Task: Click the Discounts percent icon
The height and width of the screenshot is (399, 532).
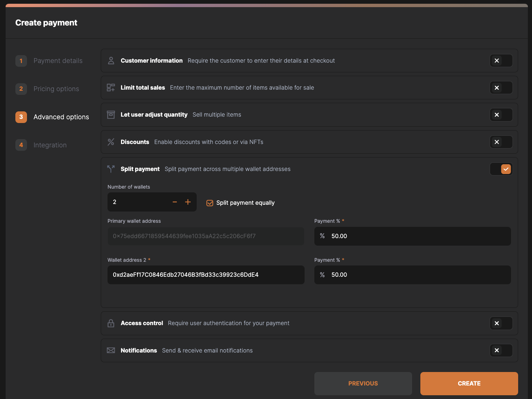Action: coord(111,142)
